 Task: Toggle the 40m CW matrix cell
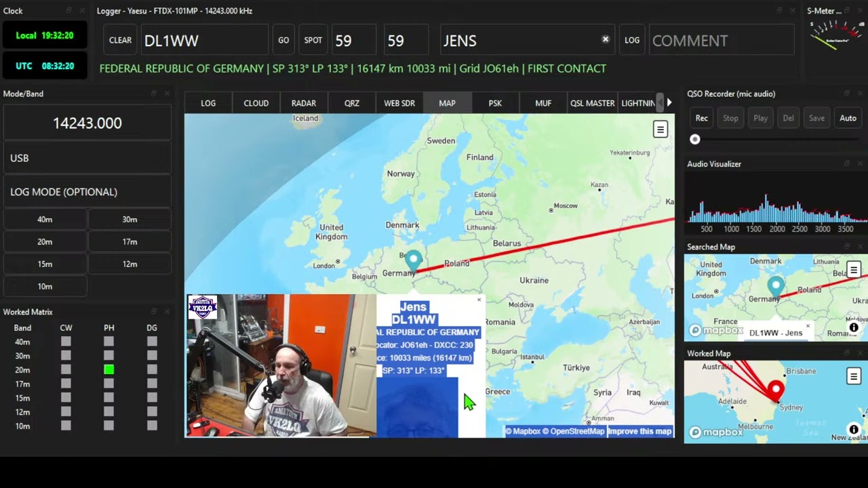[x=66, y=342]
